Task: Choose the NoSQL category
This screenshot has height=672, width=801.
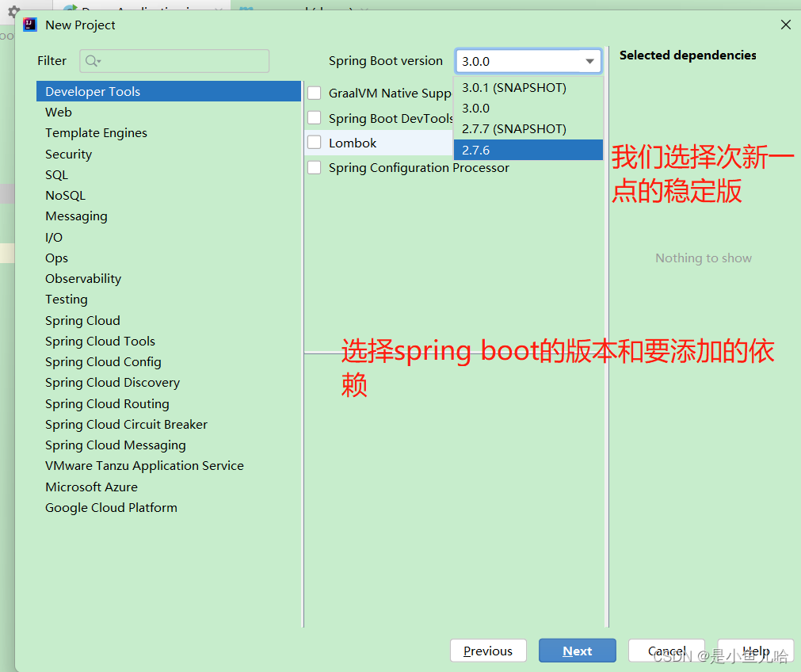Action: pos(169,195)
